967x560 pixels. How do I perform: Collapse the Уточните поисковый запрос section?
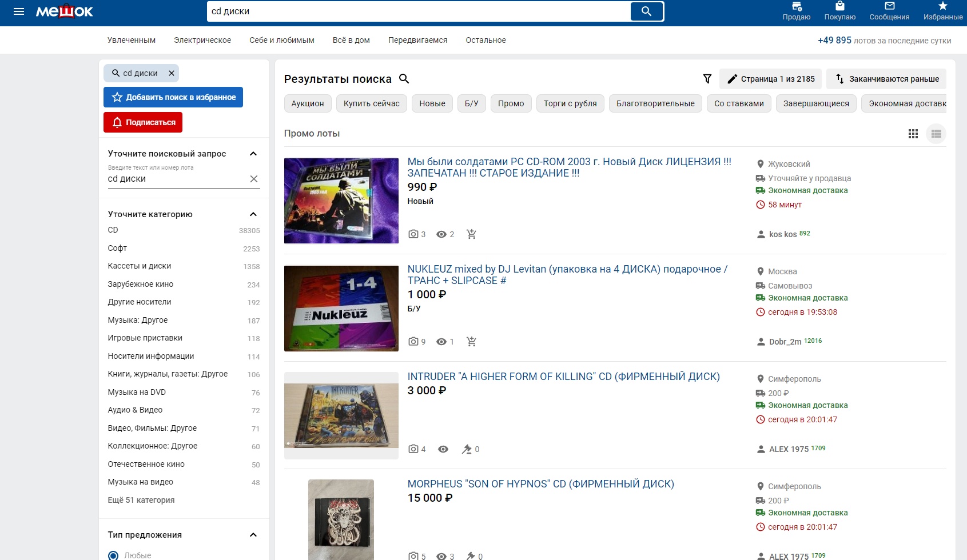tap(253, 154)
